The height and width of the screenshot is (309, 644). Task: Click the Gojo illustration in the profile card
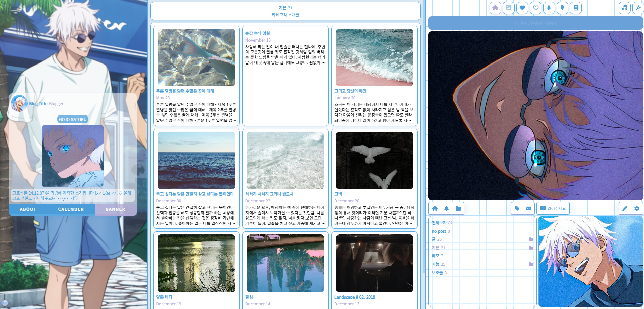point(73,156)
